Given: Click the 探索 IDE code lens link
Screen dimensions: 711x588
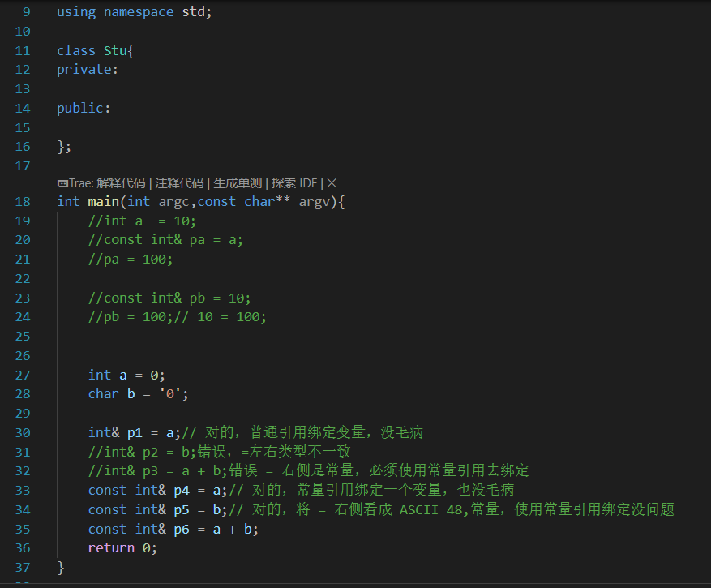Looking at the screenshot, I should pos(294,183).
